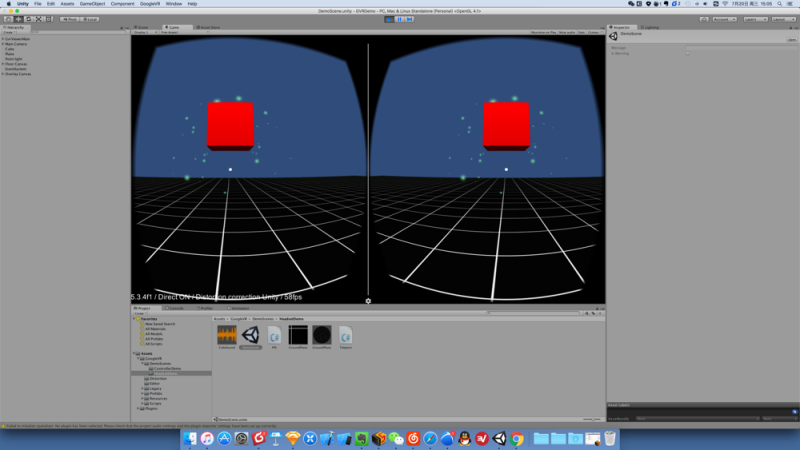800x450 pixels.
Task: Open the Layers dropdown
Action: tap(756, 19)
